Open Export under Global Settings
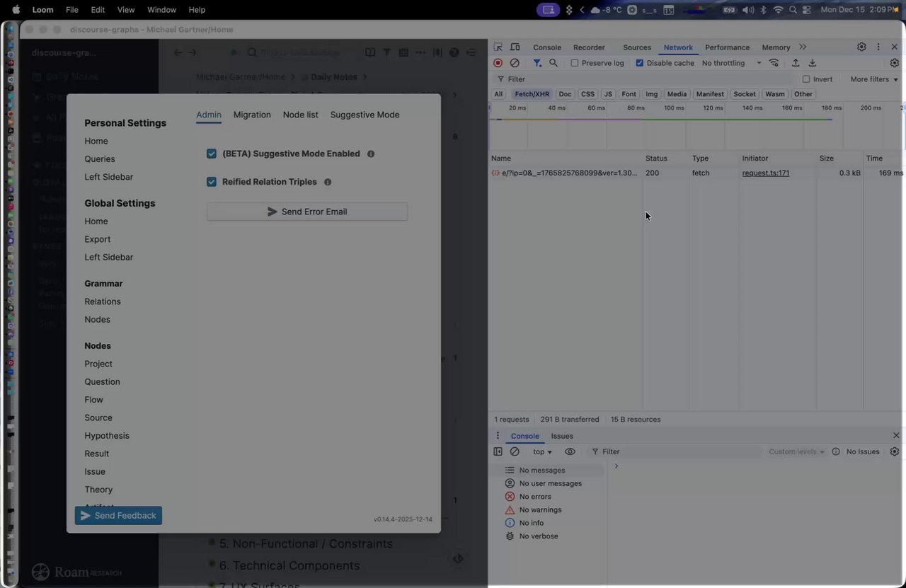 coord(98,239)
